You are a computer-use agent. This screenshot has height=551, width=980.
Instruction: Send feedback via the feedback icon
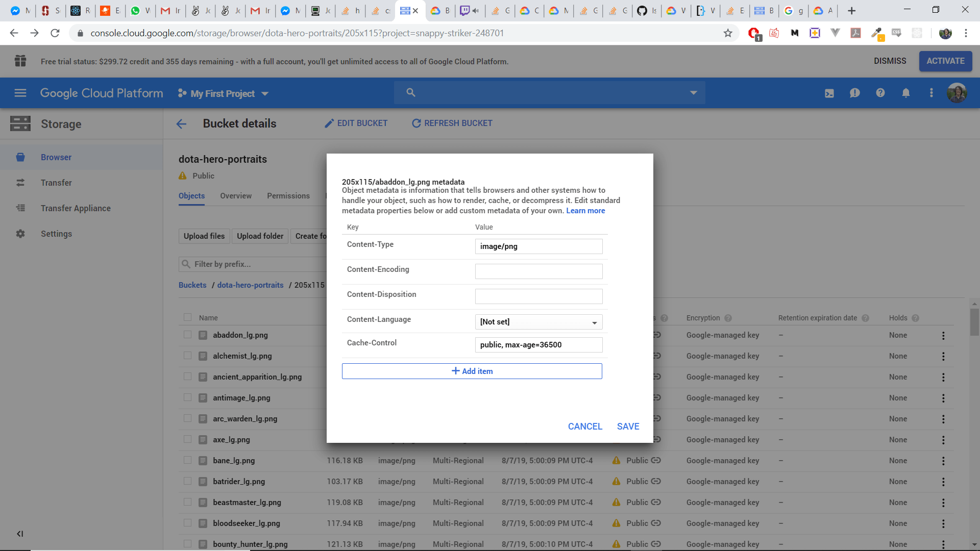click(x=855, y=93)
